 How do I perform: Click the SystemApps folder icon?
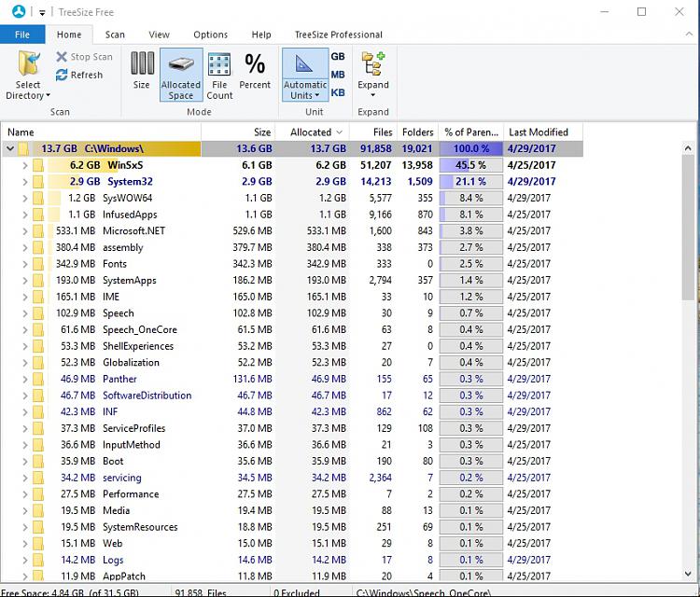(38, 281)
